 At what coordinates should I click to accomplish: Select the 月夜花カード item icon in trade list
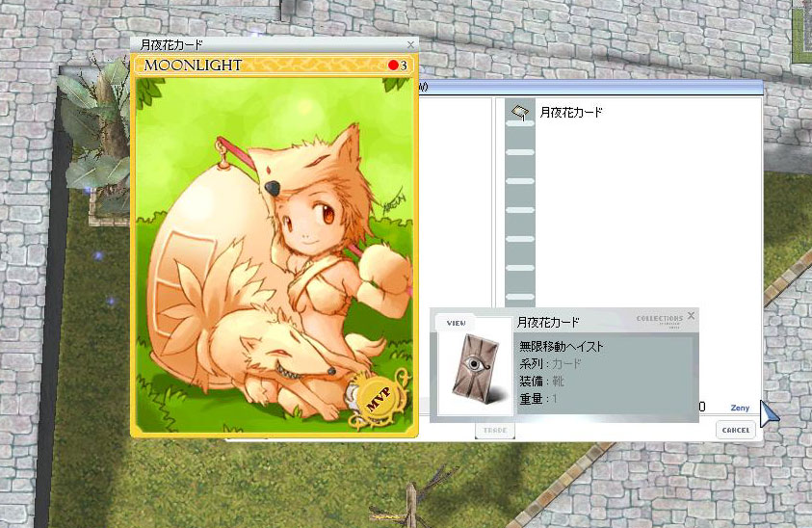(x=519, y=112)
